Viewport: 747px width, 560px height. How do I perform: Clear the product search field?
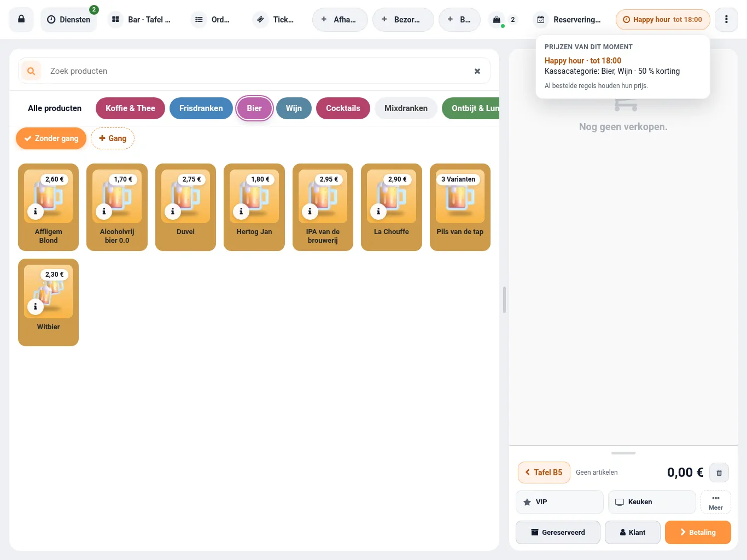click(x=477, y=71)
